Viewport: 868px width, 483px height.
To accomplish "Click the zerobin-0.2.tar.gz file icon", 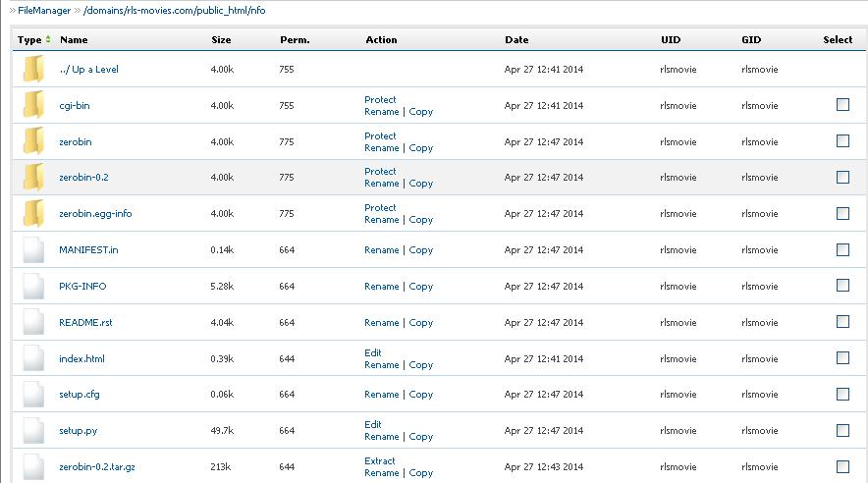I will 33,466.
